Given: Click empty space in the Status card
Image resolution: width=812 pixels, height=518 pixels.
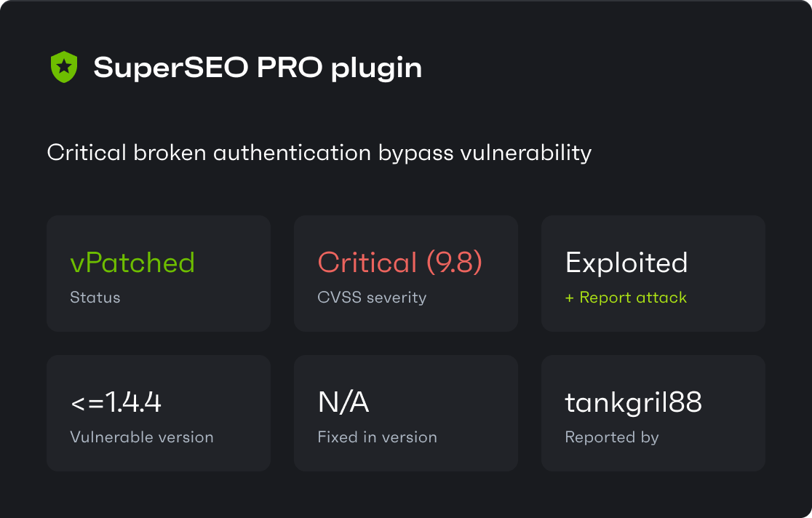Looking at the screenshot, I should (x=233, y=240).
